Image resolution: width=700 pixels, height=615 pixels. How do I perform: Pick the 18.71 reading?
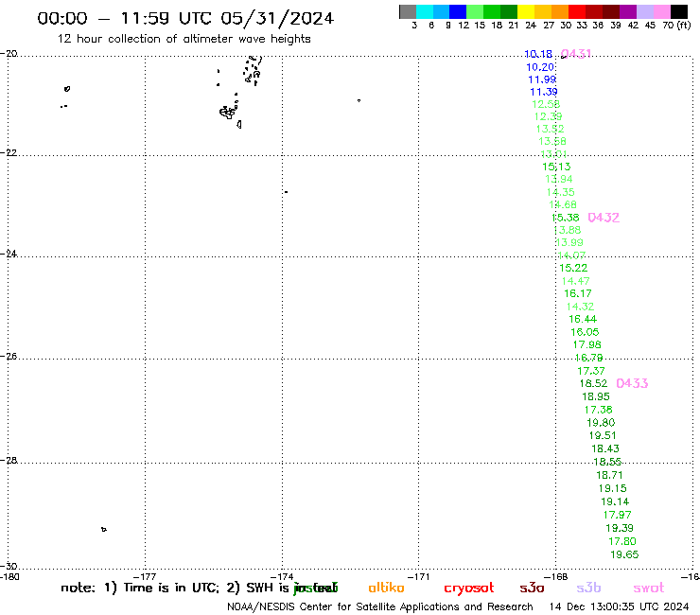[609, 475]
